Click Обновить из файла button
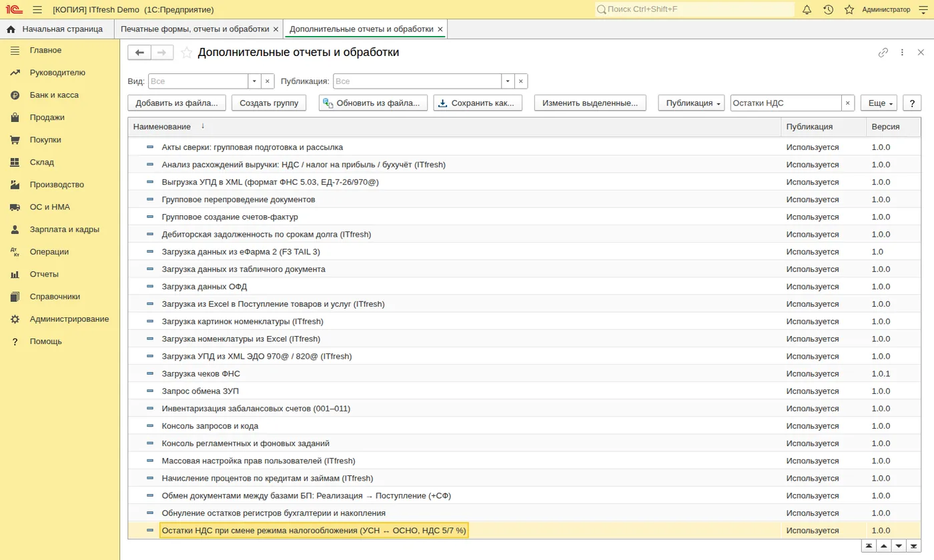The height and width of the screenshot is (560, 934). coord(373,103)
